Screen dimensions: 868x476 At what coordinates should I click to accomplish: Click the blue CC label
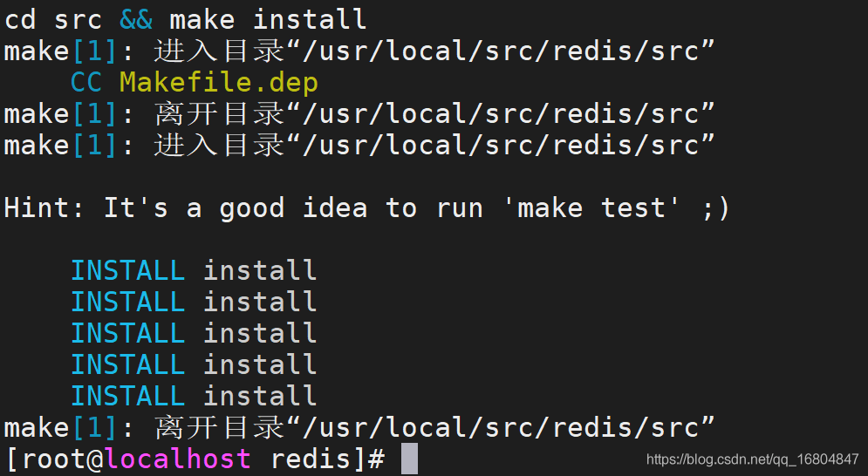point(86,83)
